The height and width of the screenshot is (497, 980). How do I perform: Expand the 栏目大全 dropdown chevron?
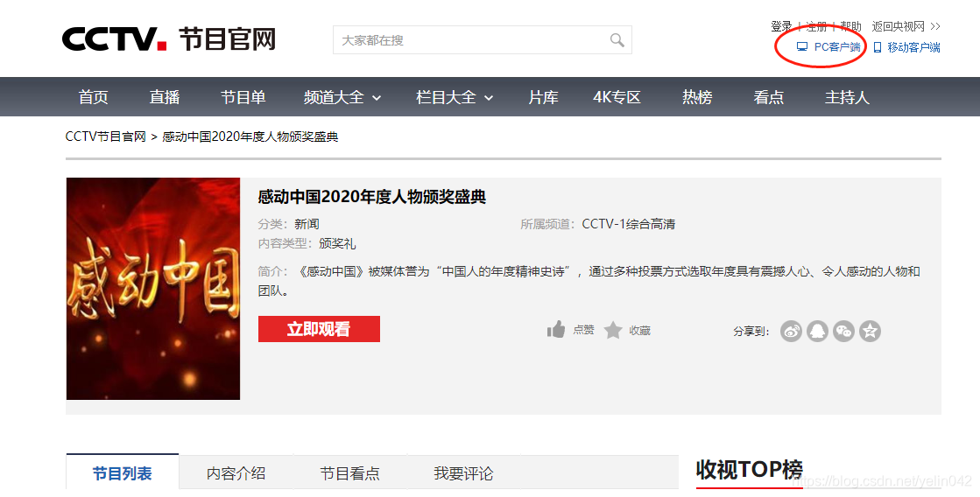[x=489, y=98]
